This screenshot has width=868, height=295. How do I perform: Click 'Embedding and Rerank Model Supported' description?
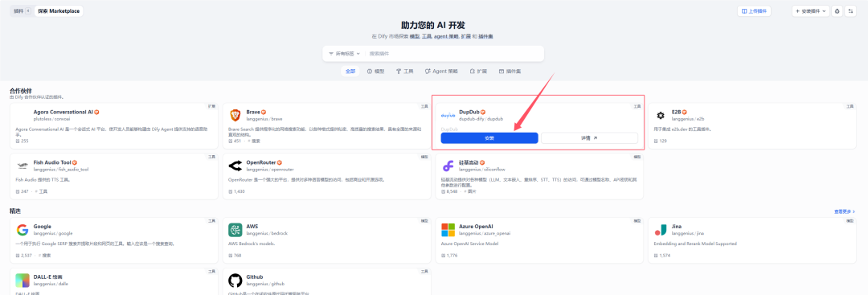point(694,244)
